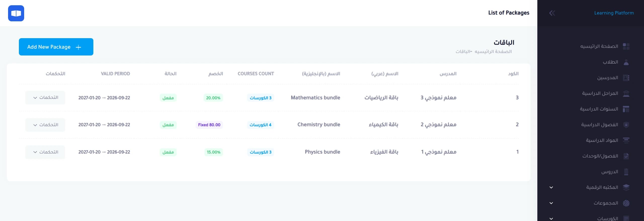
Task: Open الفصول/الوحدات menu item
Action: pos(600,156)
